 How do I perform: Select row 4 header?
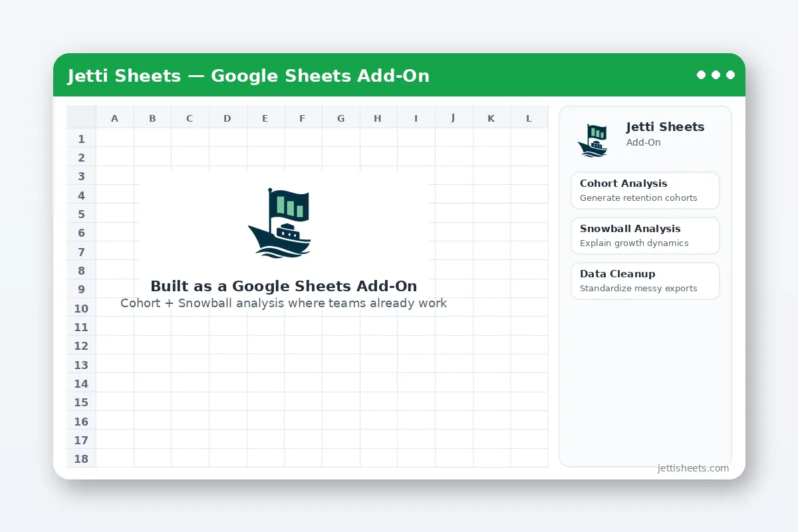(x=81, y=195)
